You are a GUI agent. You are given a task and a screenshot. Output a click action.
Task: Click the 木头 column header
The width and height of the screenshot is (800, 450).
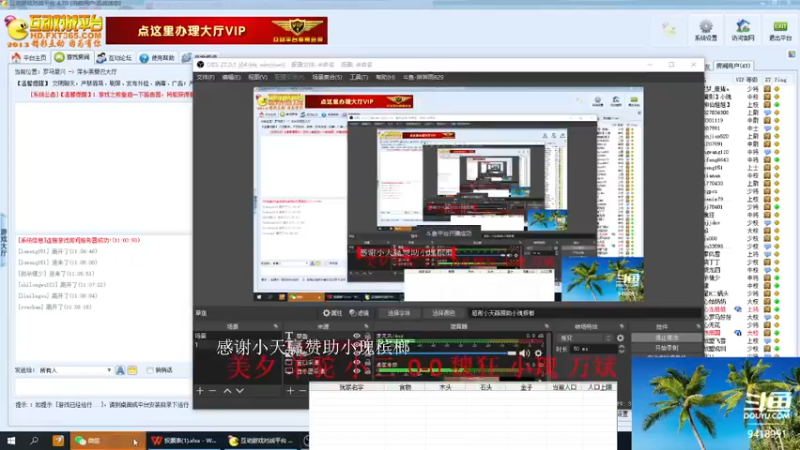445,387
